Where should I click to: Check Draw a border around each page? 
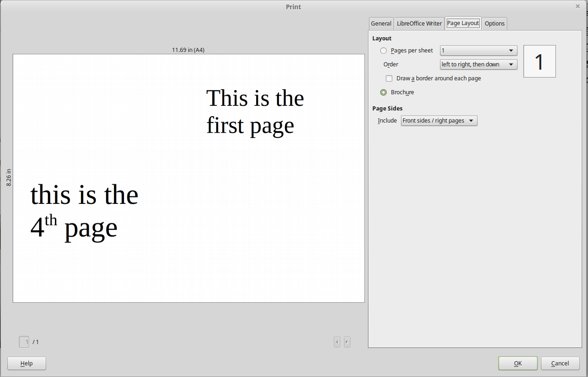click(x=389, y=78)
